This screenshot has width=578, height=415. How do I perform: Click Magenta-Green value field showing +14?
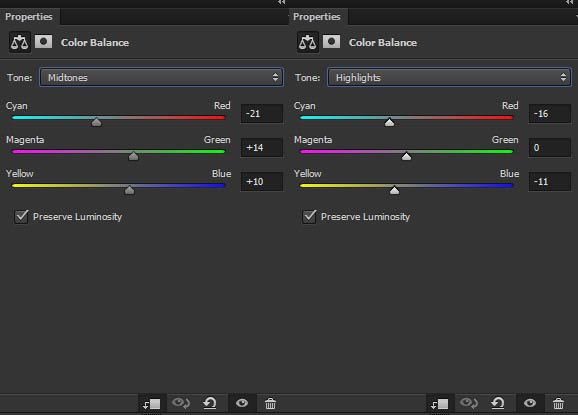coord(262,147)
